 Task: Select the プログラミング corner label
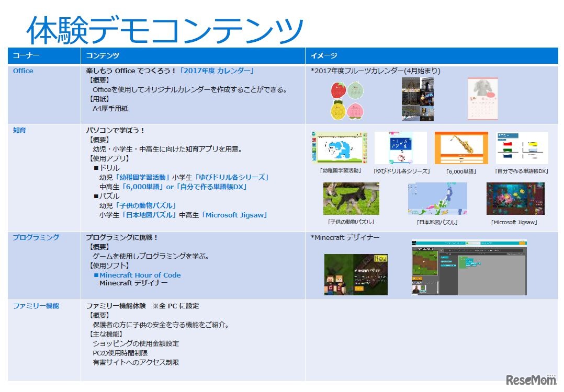[x=36, y=237]
